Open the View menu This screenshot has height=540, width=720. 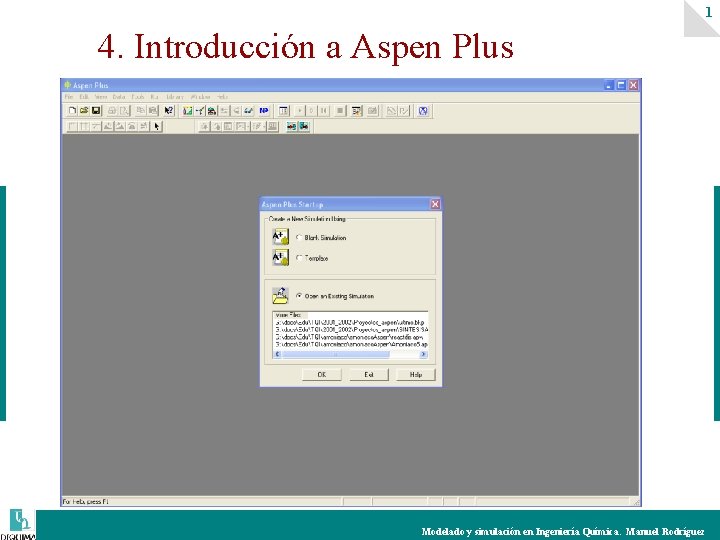click(101, 97)
